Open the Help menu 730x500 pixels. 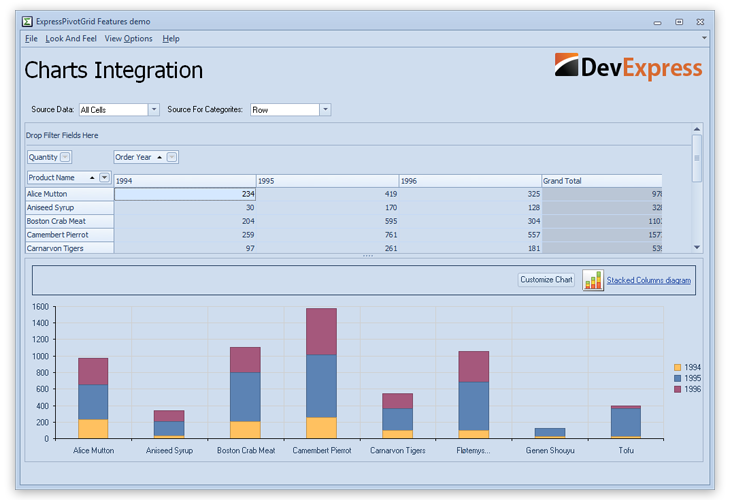click(171, 39)
